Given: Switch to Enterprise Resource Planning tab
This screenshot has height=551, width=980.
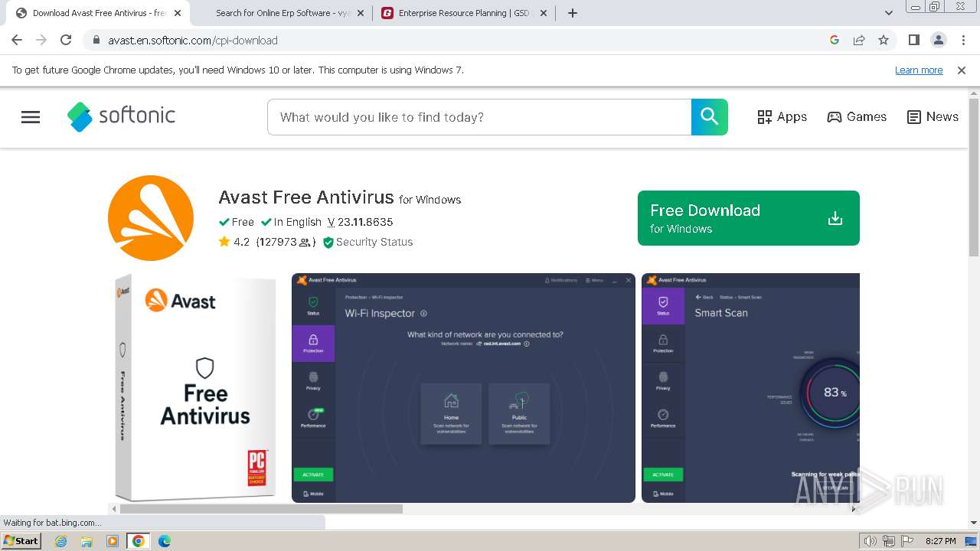Looking at the screenshot, I should 464,13.
